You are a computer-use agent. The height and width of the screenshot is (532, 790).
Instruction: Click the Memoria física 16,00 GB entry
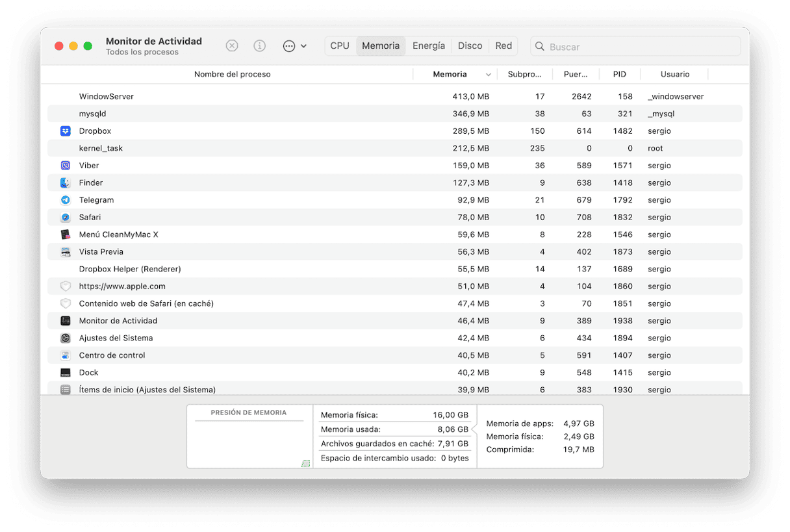(394, 415)
